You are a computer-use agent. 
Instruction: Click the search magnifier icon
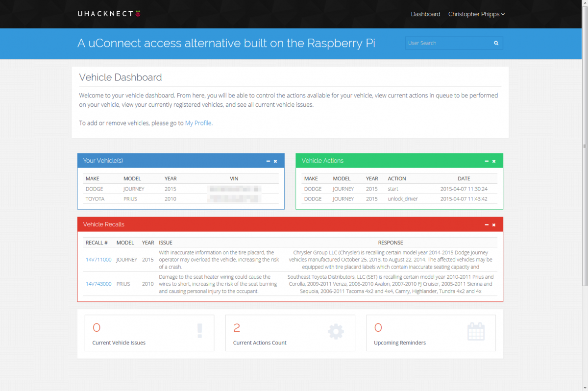pos(496,43)
